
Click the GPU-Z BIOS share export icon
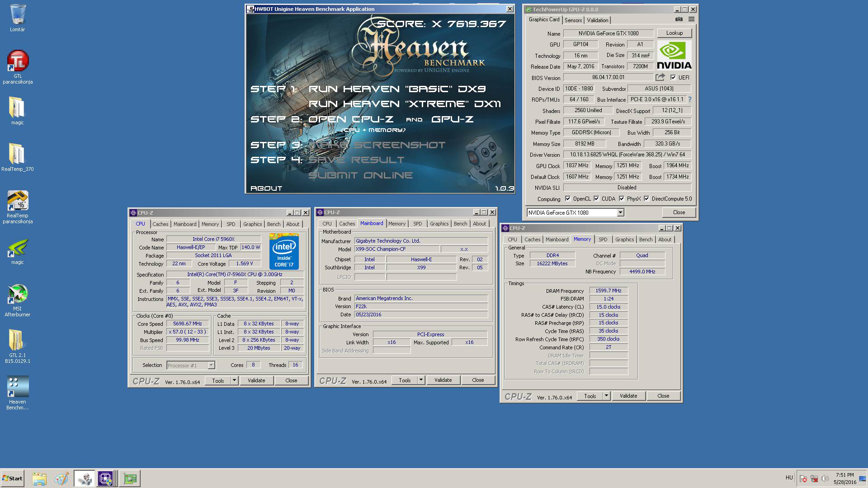[660, 77]
